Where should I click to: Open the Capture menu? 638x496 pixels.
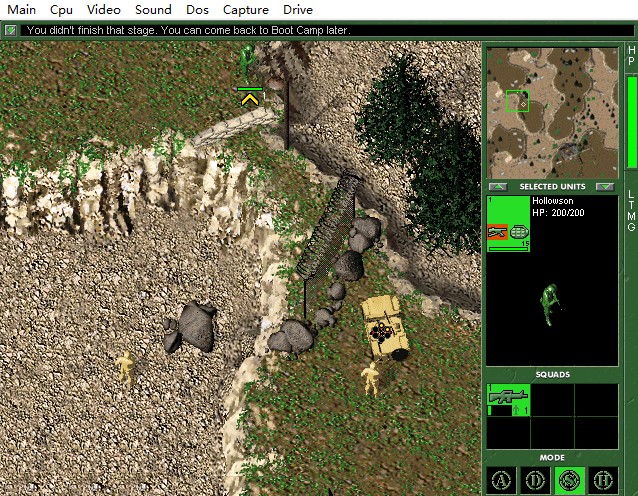coord(246,9)
